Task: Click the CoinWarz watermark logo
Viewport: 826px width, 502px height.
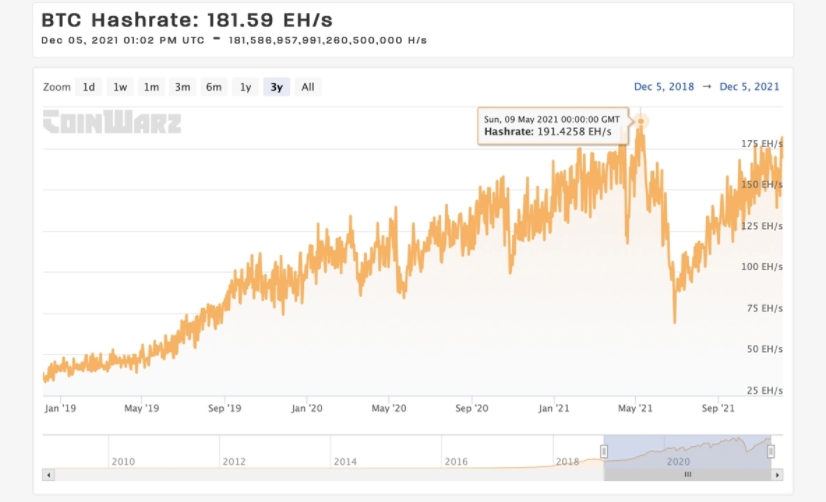Action: 112,122
